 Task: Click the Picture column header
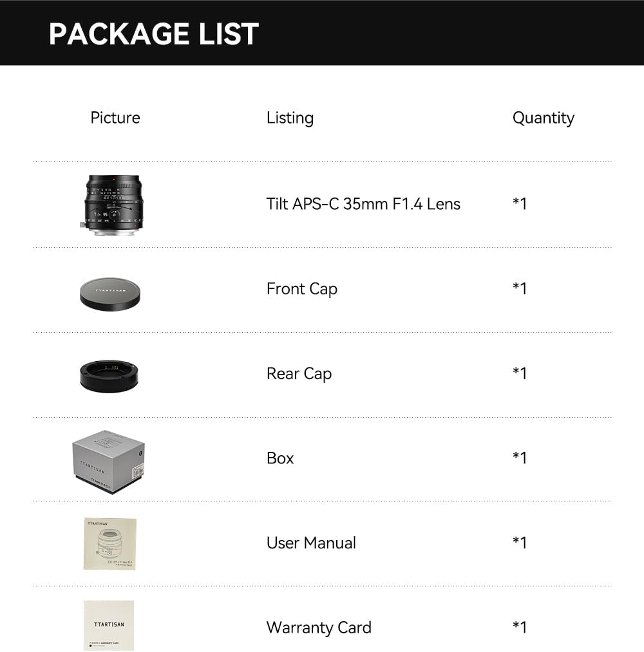click(x=115, y=118)
